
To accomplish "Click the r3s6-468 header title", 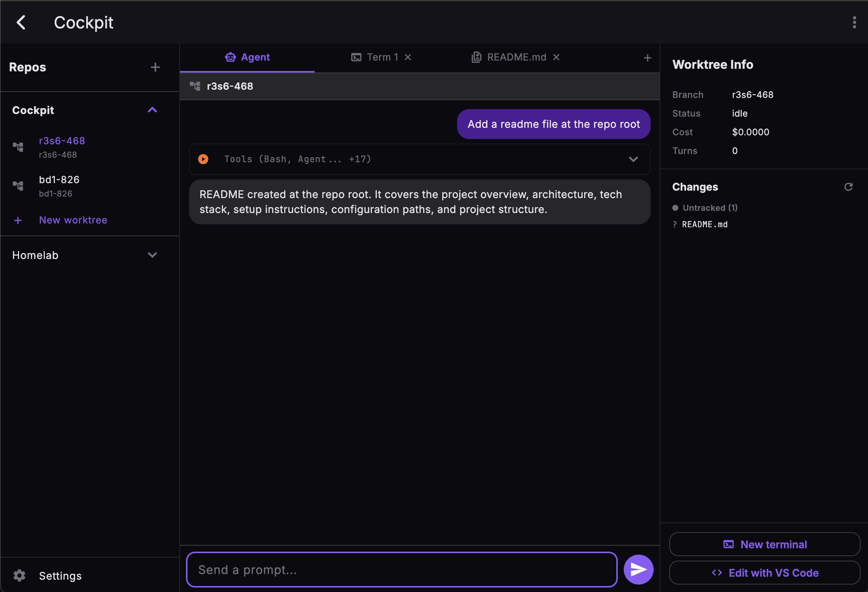I will 230,86.
